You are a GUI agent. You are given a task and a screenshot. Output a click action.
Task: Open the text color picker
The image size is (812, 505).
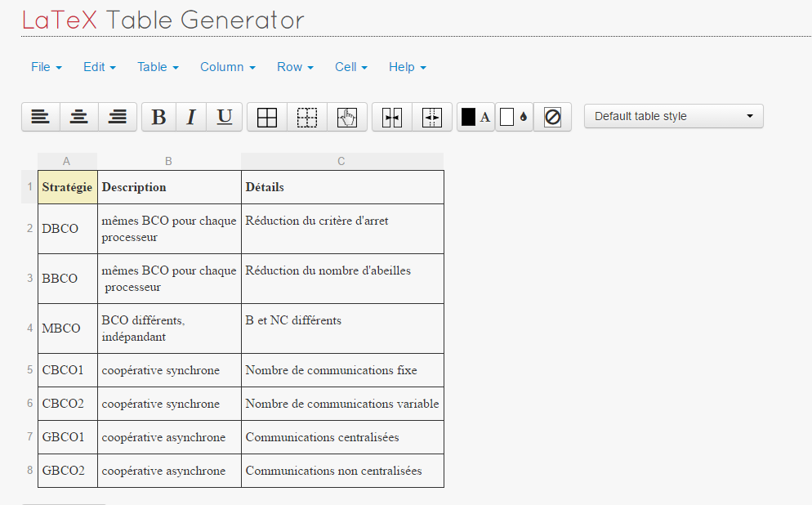coord(475,116)
